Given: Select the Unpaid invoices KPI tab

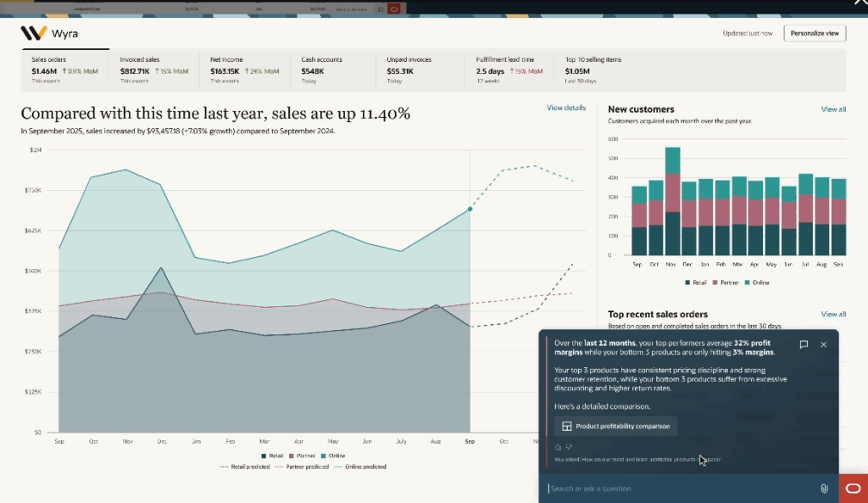Looking at the screenshot, I should pos(420,70).
